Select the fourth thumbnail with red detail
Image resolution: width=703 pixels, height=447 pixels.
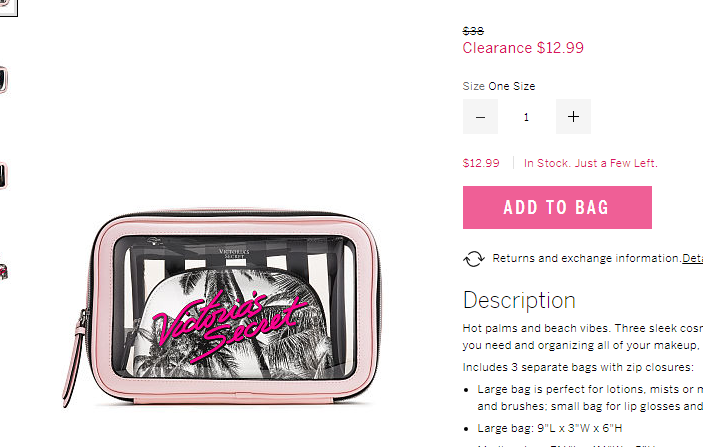coord(4,272)
